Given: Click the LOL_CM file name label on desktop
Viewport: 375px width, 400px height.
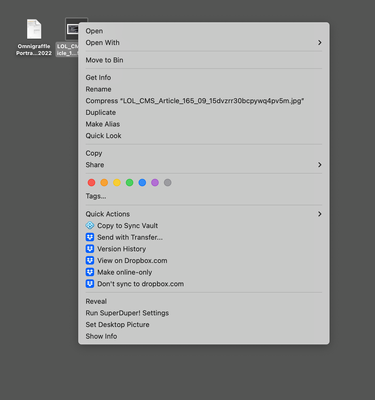Looking at the screenshot, I should pyautogui.click(x=67, y=50).
